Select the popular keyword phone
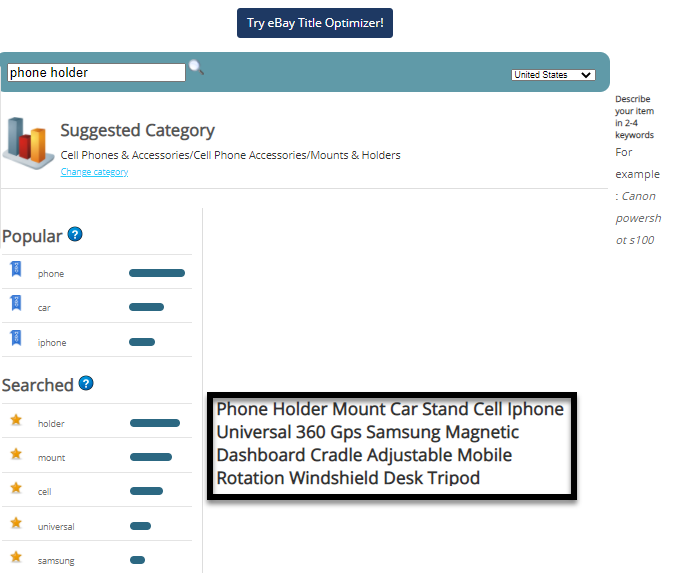 (51, 274)
